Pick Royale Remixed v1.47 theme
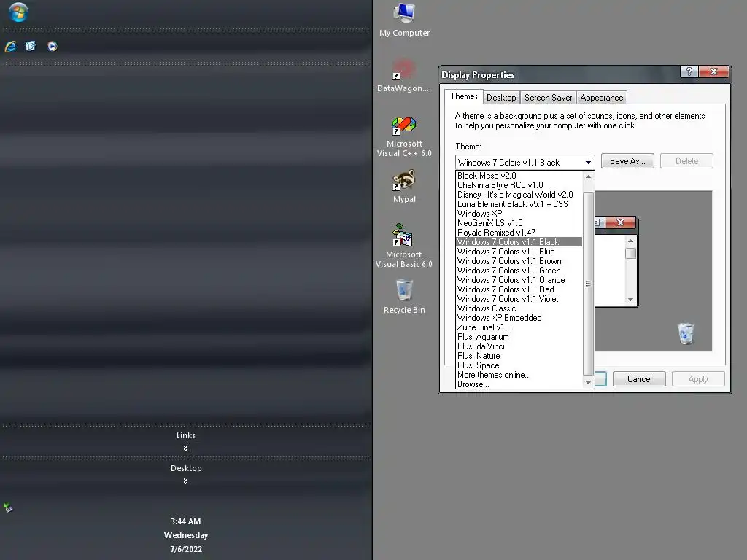Viewport: 747px width, 560px height. 519,233
